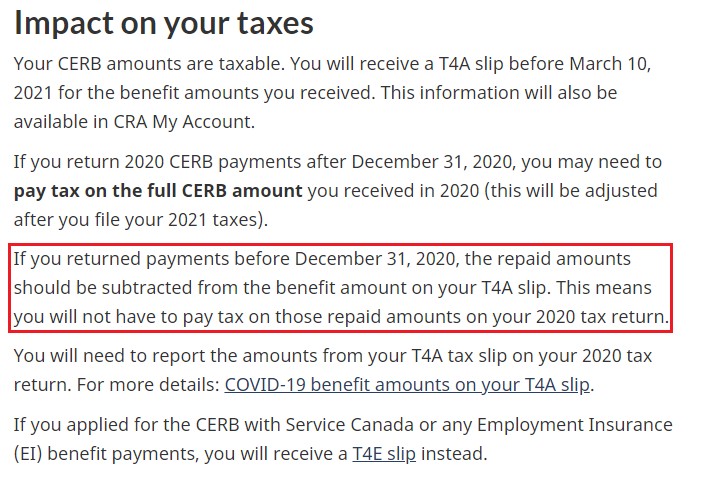Click the sentence Your CERB amounts are taxable
This screenshot has width=720, height=481.
(149, 64)
